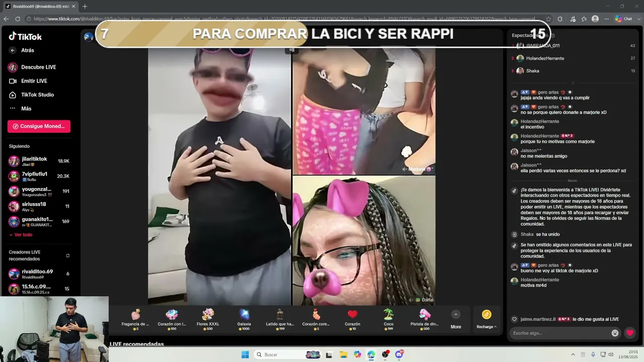Send the Fragancia gift
Image resolution: width=644 pixels, height=362 pixels.
135,319
